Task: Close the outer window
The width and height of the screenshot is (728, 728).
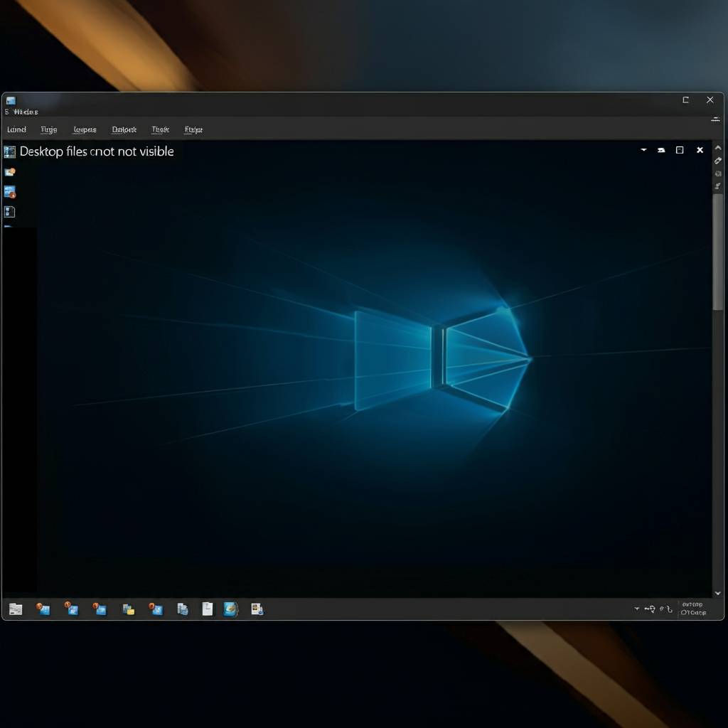Action: (710, 100)
